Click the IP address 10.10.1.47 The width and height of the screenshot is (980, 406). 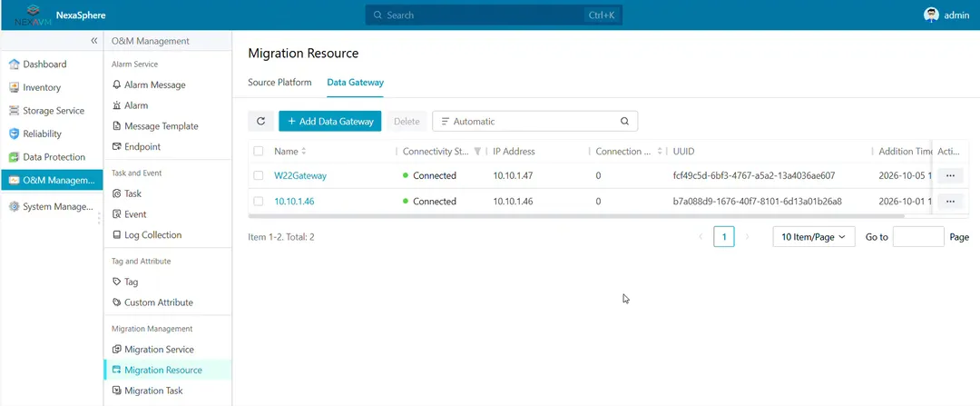(x=513, y=176)
